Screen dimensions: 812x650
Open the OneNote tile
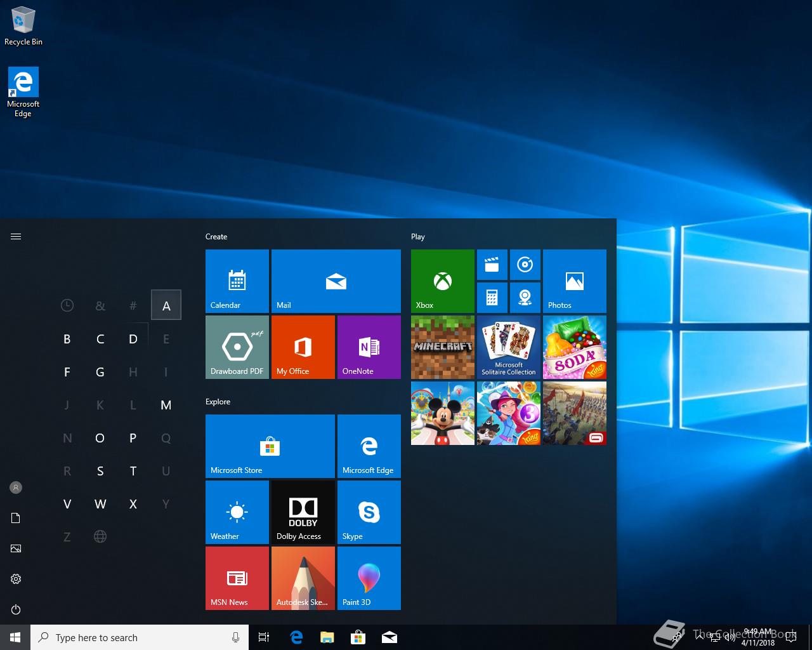(x=369, y=347)
